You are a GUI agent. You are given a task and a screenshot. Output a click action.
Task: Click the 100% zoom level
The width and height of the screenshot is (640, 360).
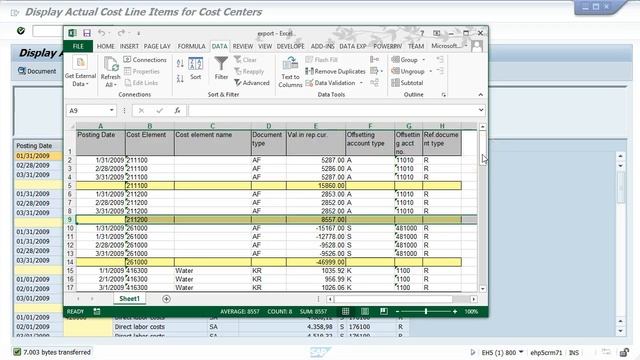coord(471,311)
